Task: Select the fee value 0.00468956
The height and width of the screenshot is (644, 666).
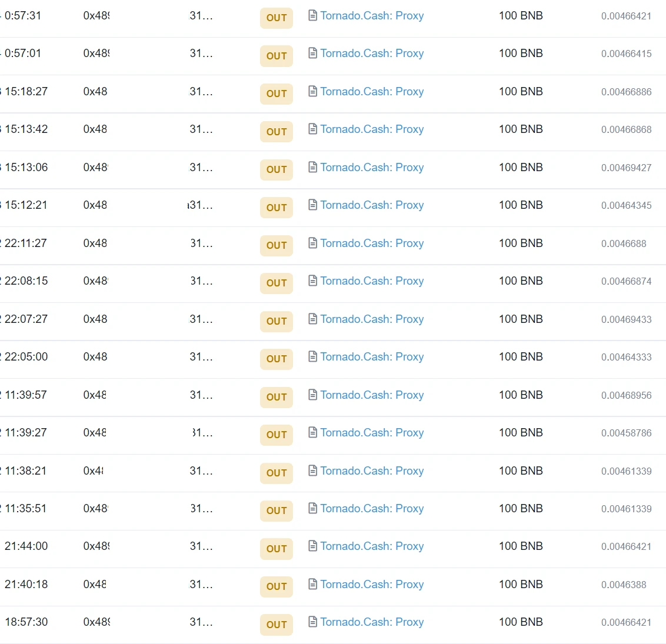Action: [626, 396]
